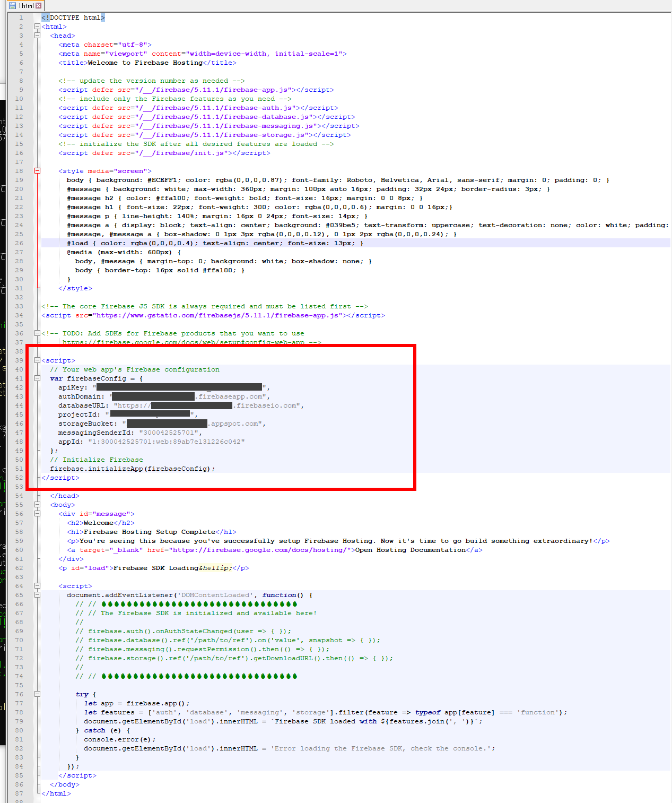
Task: Collapse the bottom <script> fold on line 64
Action: pos(37,586)
